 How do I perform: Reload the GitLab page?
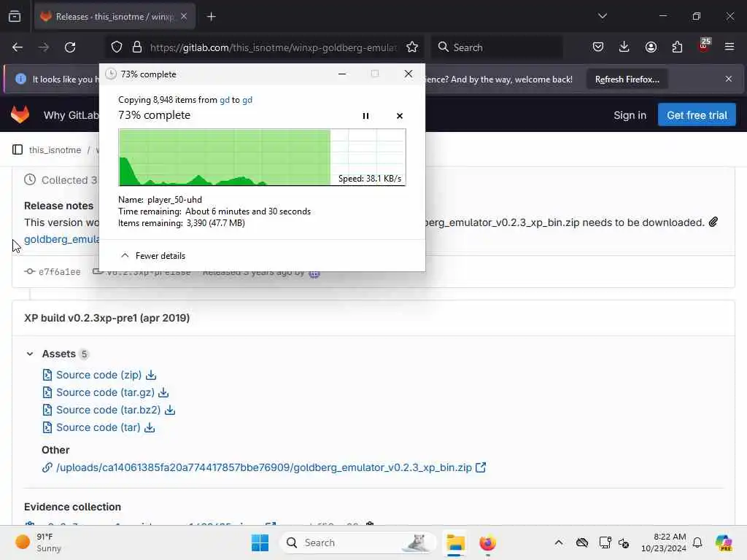point(70,47)
